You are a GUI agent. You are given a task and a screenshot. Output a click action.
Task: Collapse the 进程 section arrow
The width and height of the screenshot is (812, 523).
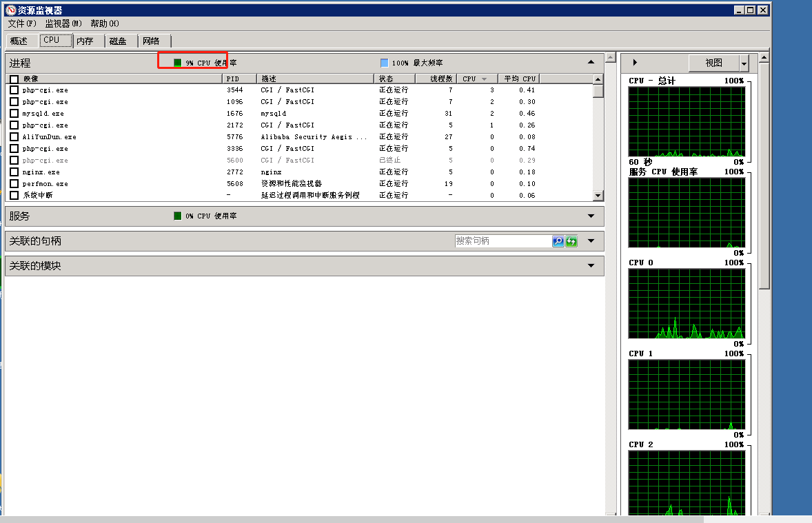pyautogui.click(x=591, y=62)
